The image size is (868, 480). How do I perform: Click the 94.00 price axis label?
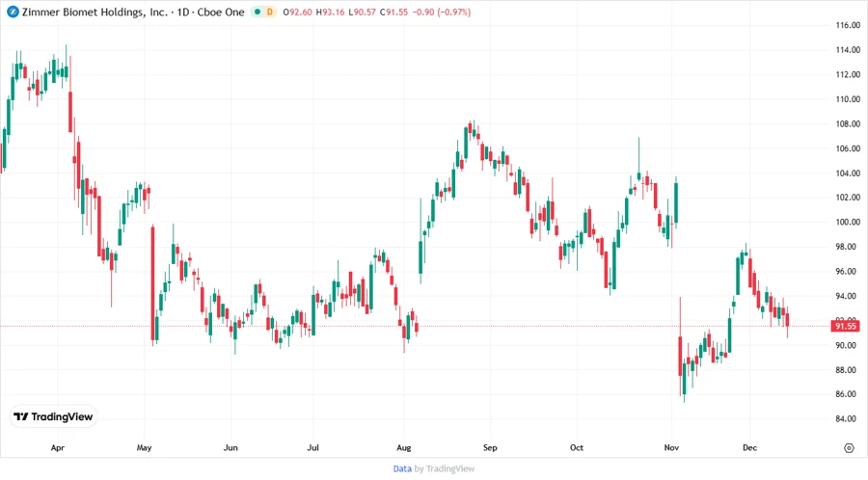pos(848,297)
